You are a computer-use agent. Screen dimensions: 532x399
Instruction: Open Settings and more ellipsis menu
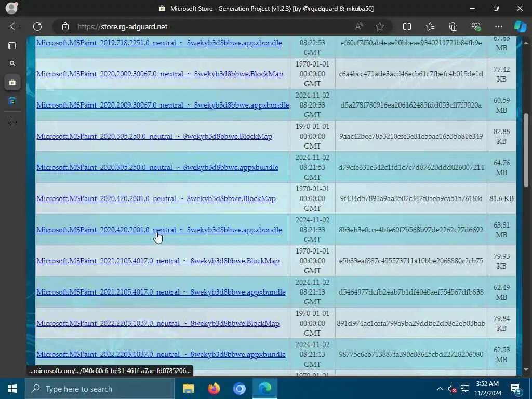498,26
